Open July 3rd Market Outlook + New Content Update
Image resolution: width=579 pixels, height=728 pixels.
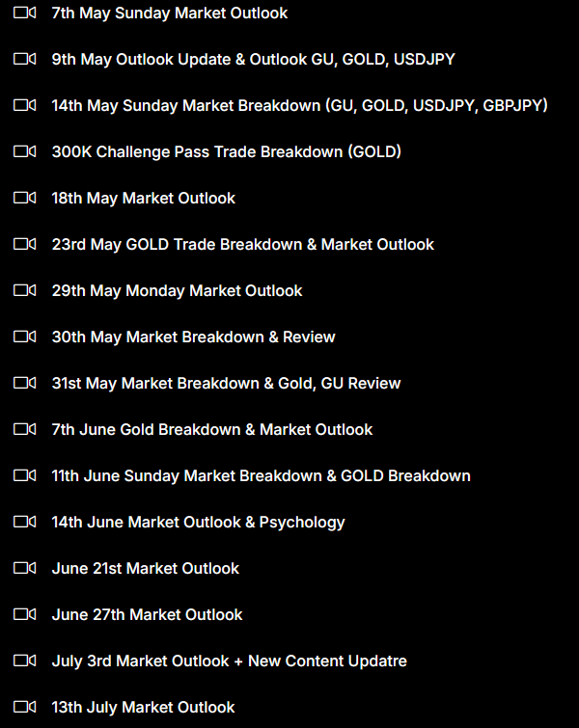pos(229,661)
